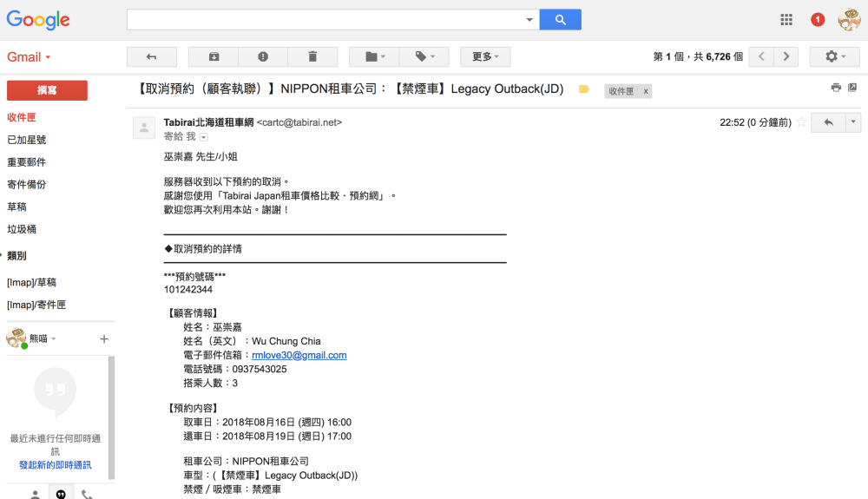Open the account profile avatar
Image resolution: width=868 pixels, height=499 pixels.
(849, 20)
